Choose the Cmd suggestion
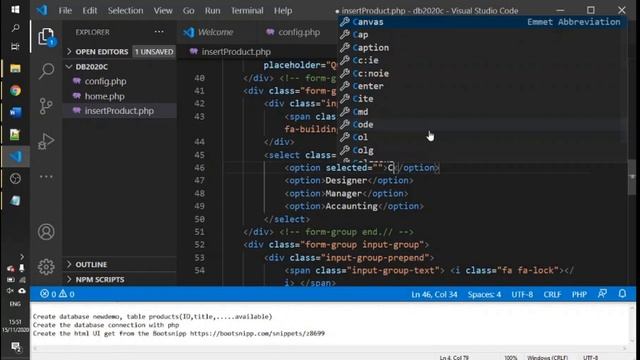640x360 pixels. tap(482, 111)
